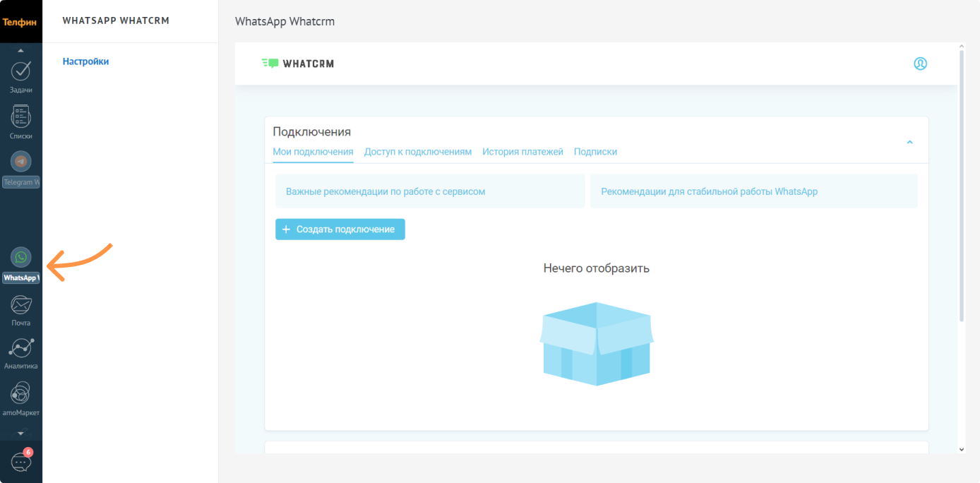This screenshot has height=483, width=980.
Task: Open Важные рекомендации по работе с сервисом
Action: [430, 191]
